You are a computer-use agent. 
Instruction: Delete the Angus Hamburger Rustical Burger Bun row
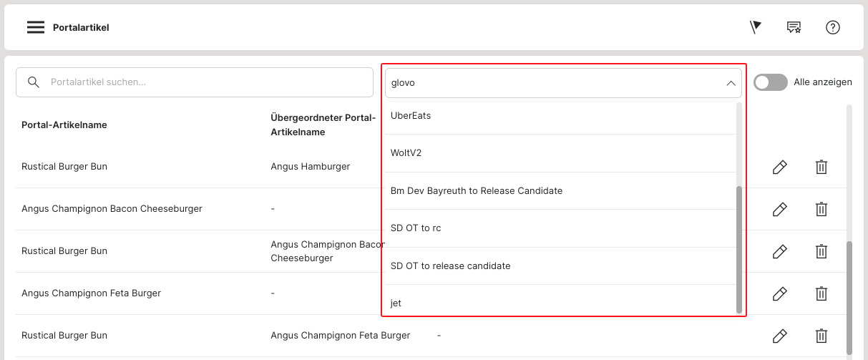coord(821,167)
